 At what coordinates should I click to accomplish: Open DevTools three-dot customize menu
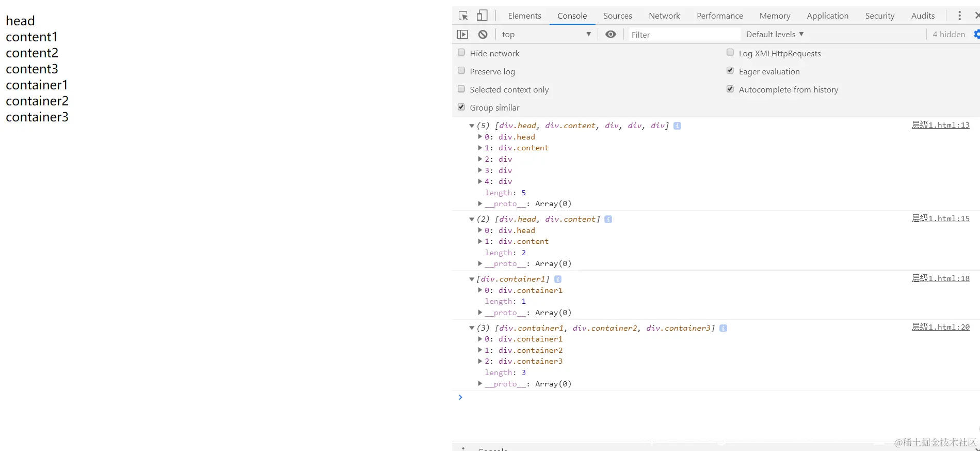point(959,15)
